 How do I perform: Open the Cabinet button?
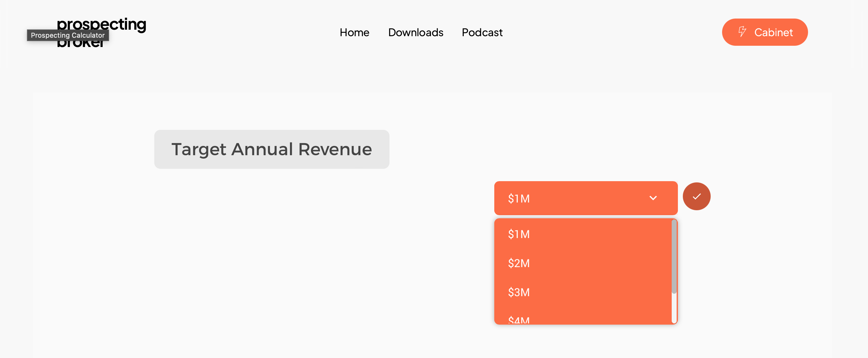(764, 32)
